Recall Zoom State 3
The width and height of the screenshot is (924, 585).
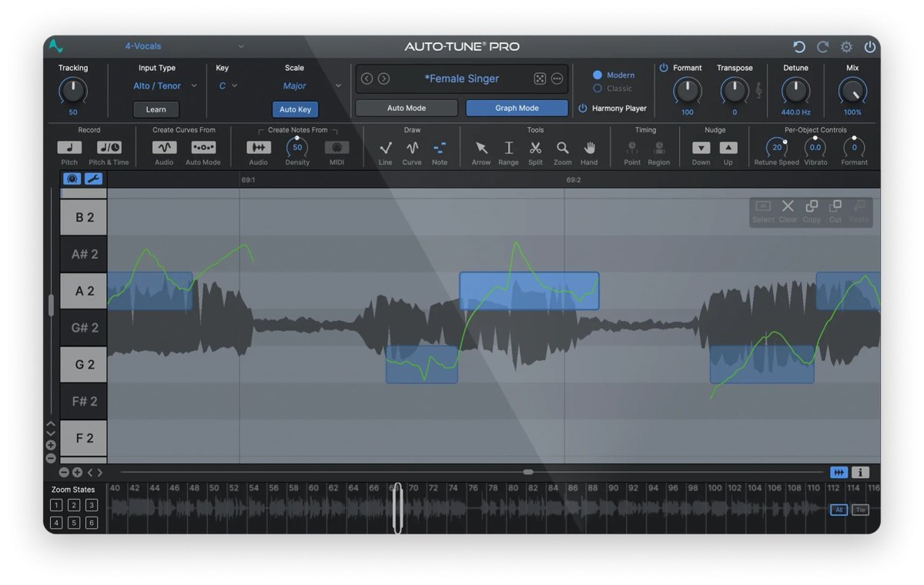click(x=92, y=505)
